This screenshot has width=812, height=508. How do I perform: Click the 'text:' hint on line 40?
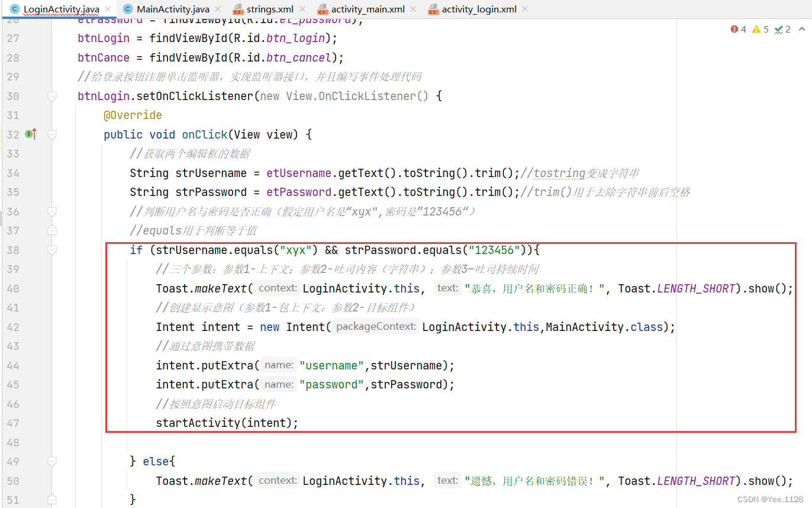point(448,288)
